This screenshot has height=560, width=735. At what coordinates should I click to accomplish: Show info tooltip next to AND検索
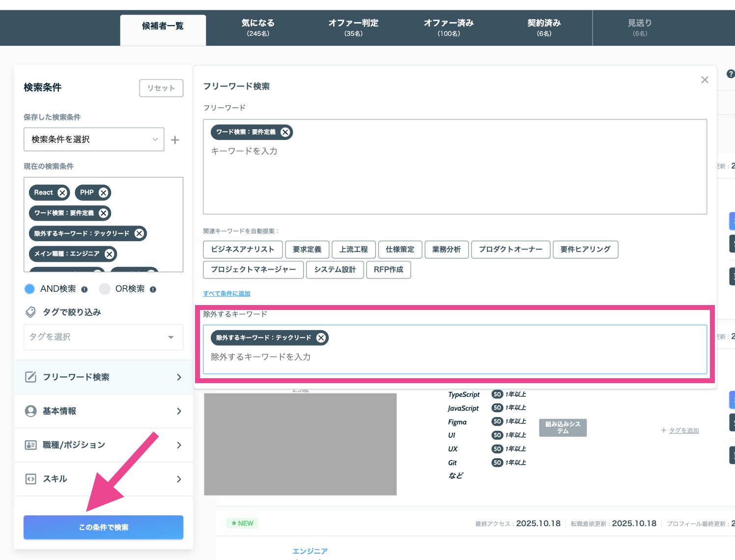pos(85,289)
